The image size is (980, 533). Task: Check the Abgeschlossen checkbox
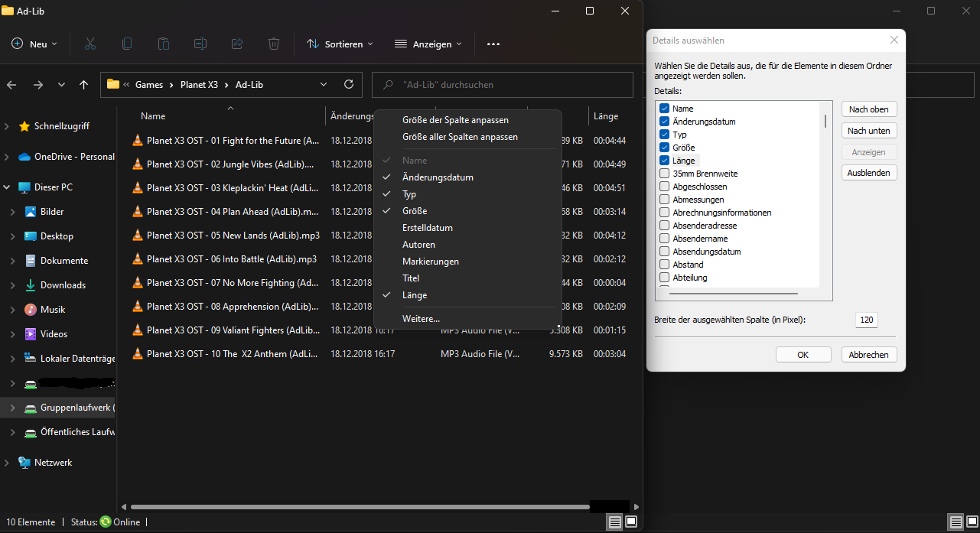pos(664,187)
